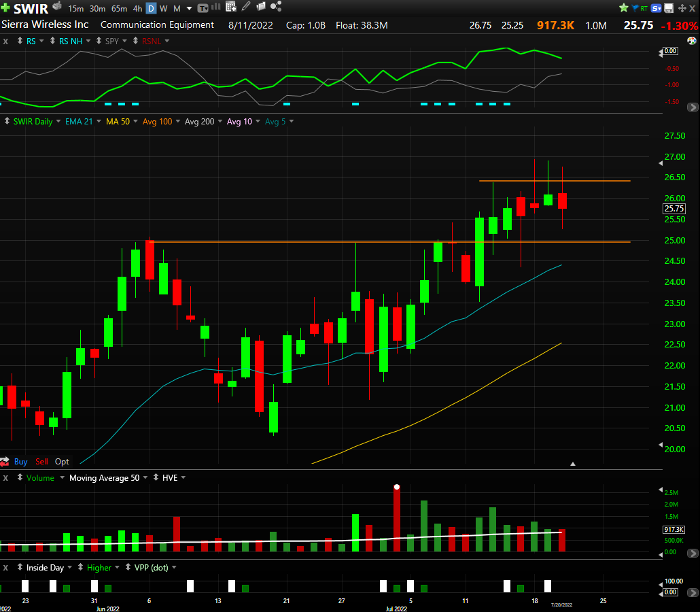
Task: Switch the chart to the 65m timeframe
Action: [119, 8]
